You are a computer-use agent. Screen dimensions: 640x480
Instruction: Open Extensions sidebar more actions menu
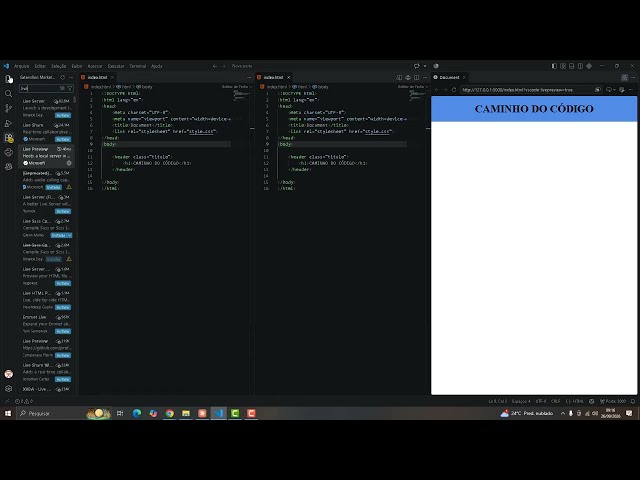point(71,77)
